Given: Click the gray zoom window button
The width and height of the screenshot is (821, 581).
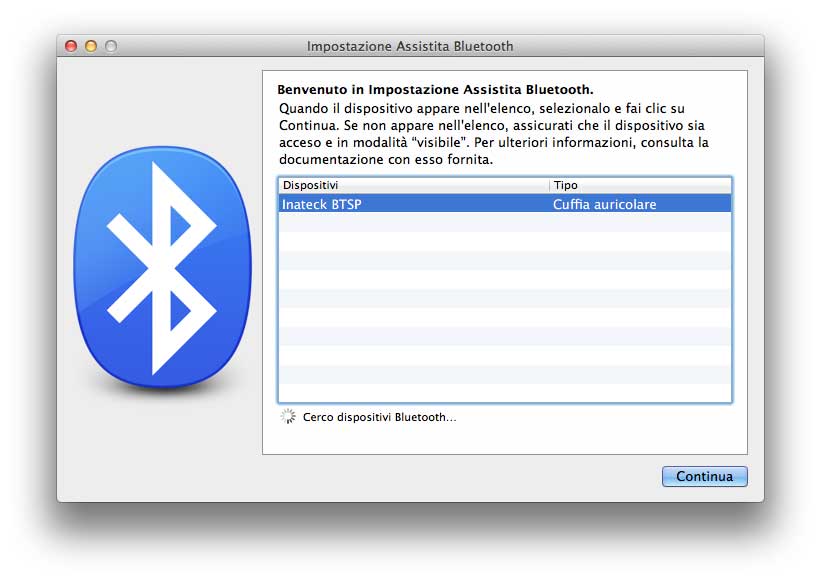Looking at the screenshot, I should [111, 46].
